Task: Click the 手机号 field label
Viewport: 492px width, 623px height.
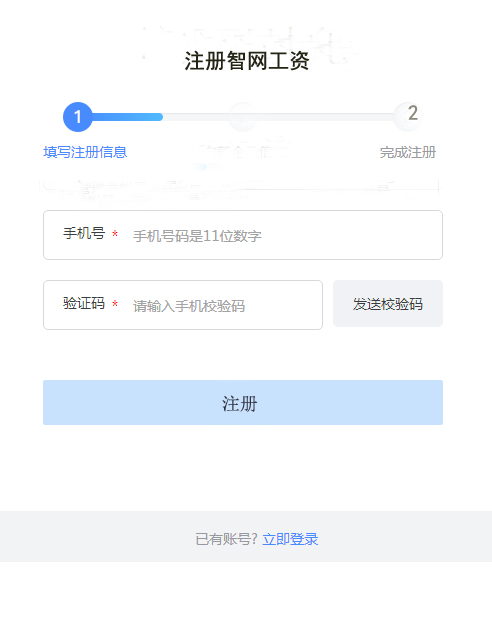Action: point(84,233)
